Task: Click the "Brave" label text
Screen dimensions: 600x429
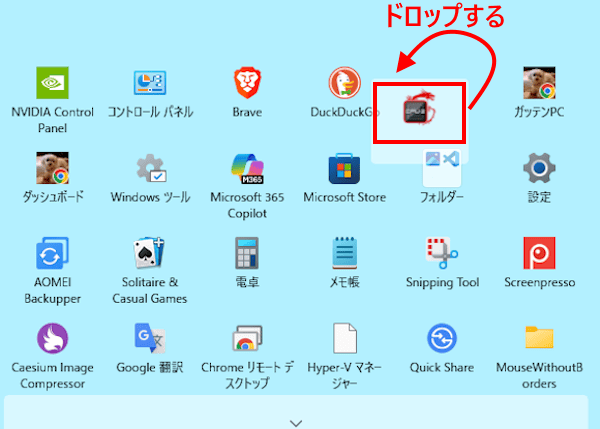Action: pyautogui.click(x=247, y=112)
